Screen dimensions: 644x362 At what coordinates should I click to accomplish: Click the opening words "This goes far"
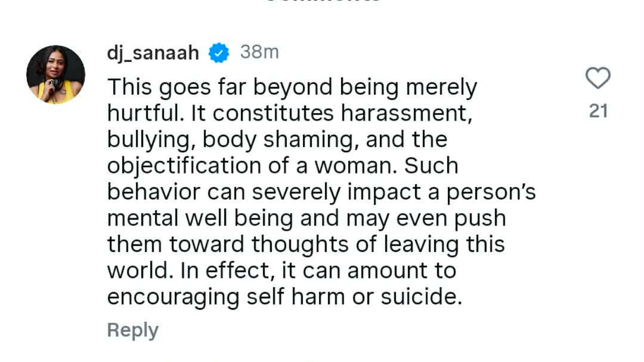coord(171,87)
